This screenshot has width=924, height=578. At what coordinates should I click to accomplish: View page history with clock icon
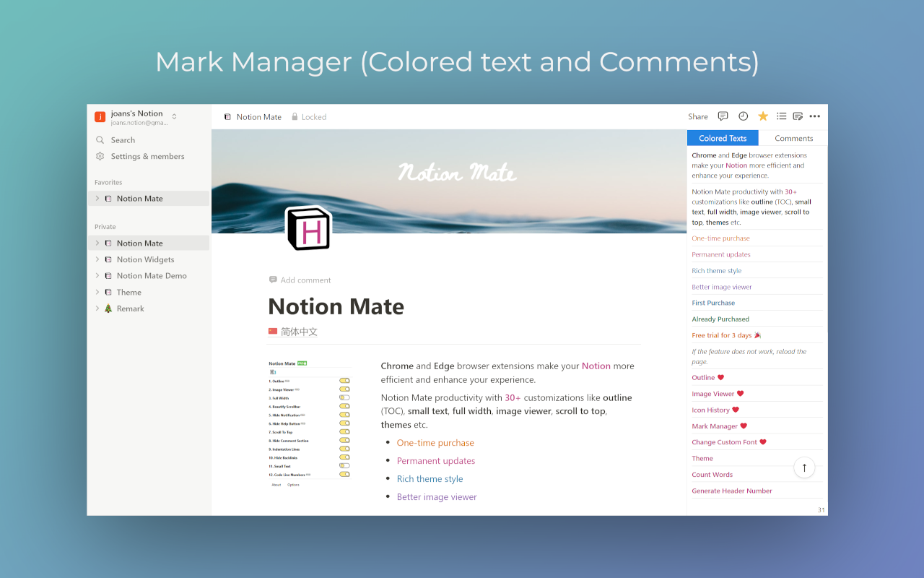pyautogui.click(x=743, y=116)
